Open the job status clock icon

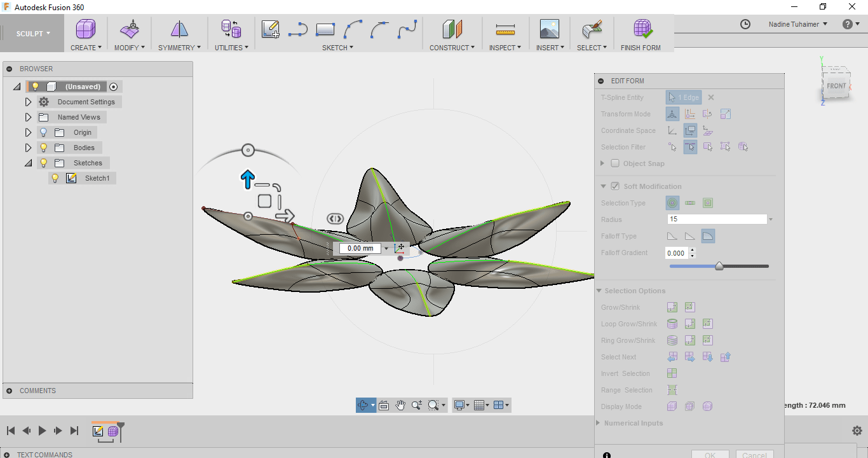coord(745,24)
